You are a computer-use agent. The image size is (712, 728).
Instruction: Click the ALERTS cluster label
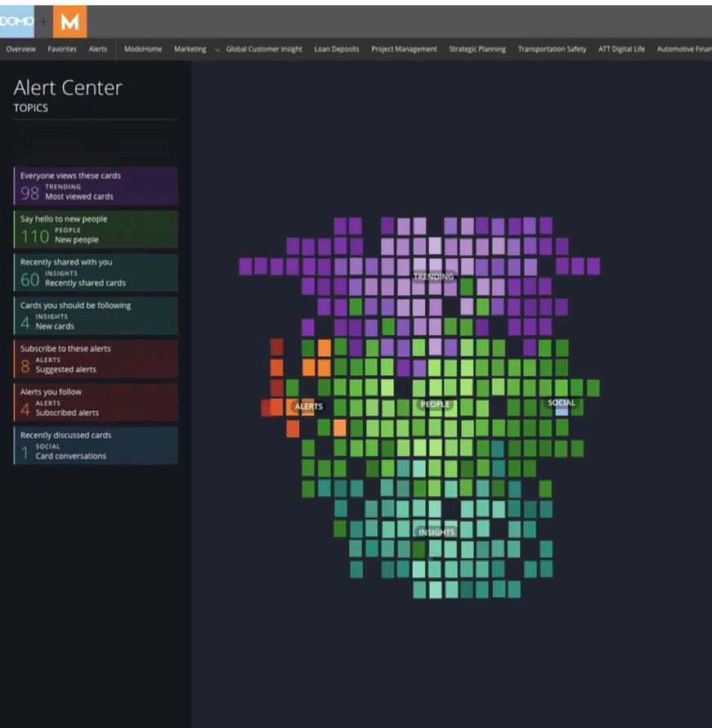pos(308,407)
